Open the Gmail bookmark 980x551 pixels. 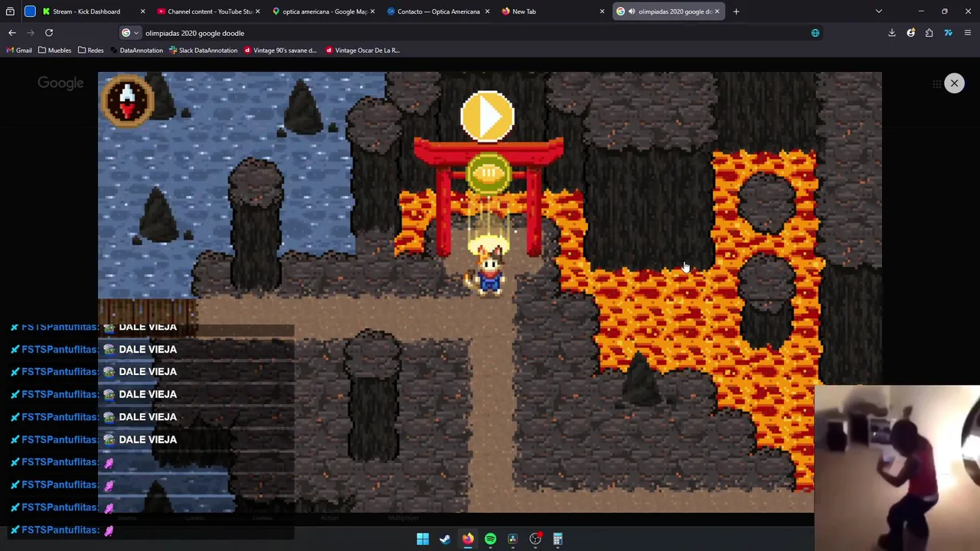pos(19,51)
